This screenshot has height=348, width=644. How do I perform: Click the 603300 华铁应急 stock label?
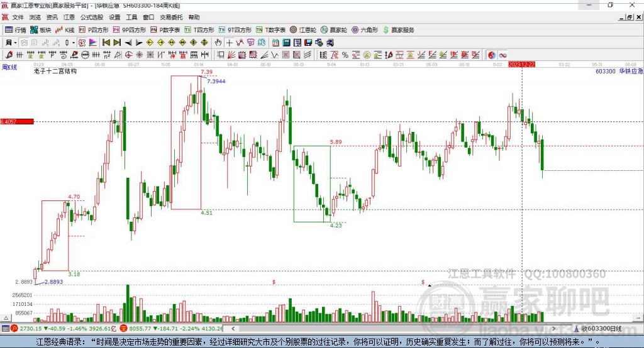pyautogui.click(x=619, y=71)
